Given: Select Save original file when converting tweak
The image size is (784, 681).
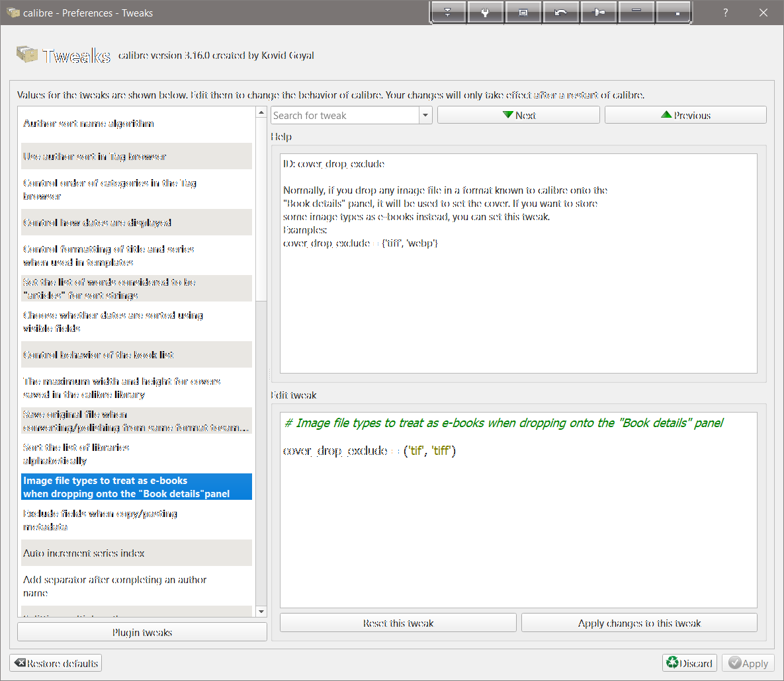Looking at the screenshot, I should 136,421.
